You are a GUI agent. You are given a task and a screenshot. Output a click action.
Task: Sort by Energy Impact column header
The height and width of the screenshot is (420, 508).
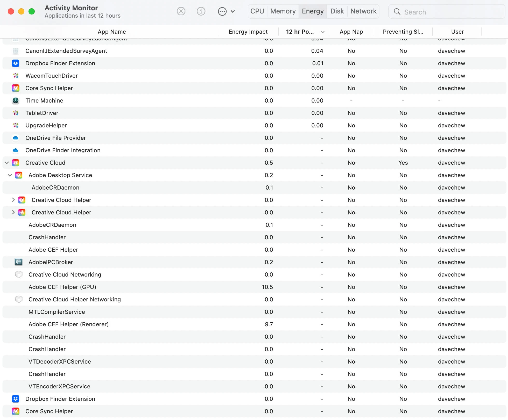tap(248, 32)
